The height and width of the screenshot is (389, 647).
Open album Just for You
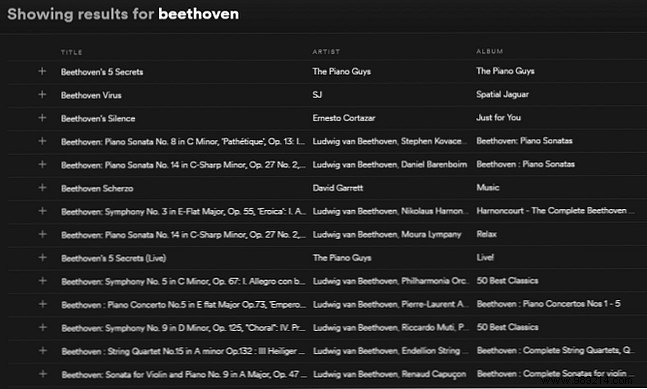pyautogui.click(x=498, y=118)
